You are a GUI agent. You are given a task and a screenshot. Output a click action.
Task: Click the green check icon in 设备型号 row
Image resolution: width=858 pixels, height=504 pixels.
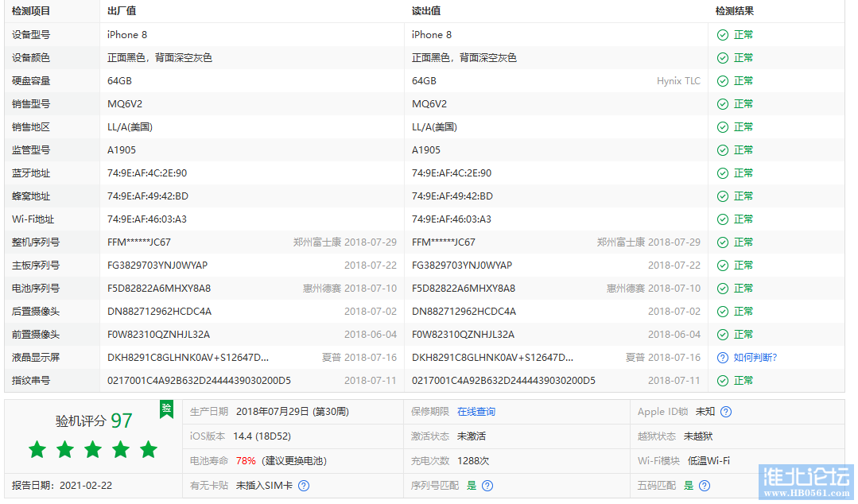(x=722, y=35)
